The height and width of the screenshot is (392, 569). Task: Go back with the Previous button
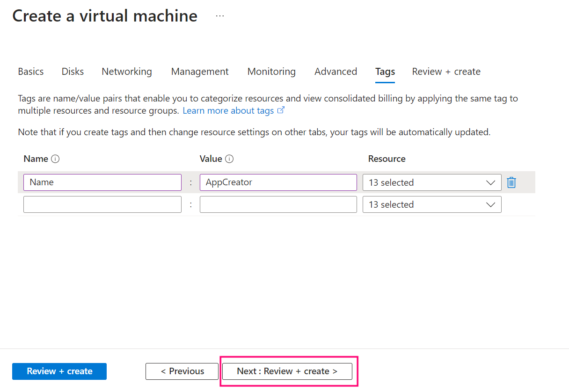[182, 371]
